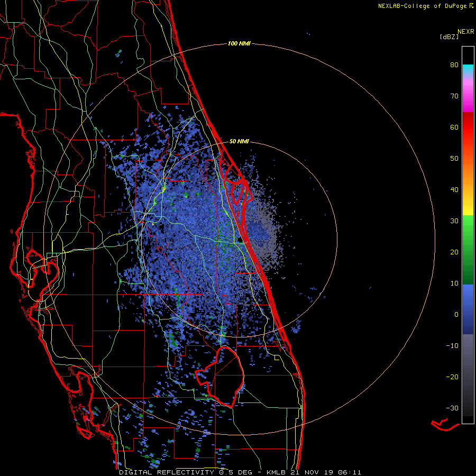476x476 pixels.
Task: Click the "30" value on the dBZ scale
Action: point(454,221)
